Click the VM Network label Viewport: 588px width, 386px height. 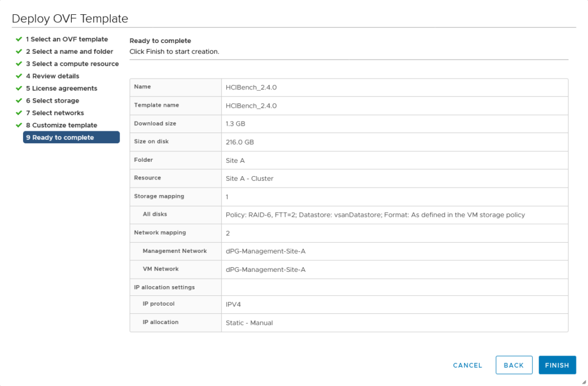click(x=161, y=269)
